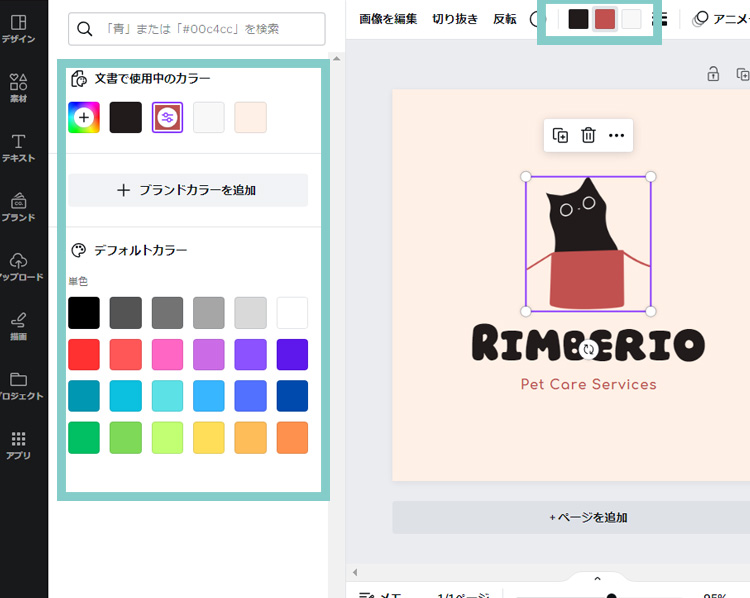Choose cyan default color swatch
The image size is (750, 598).
(125, 396)
